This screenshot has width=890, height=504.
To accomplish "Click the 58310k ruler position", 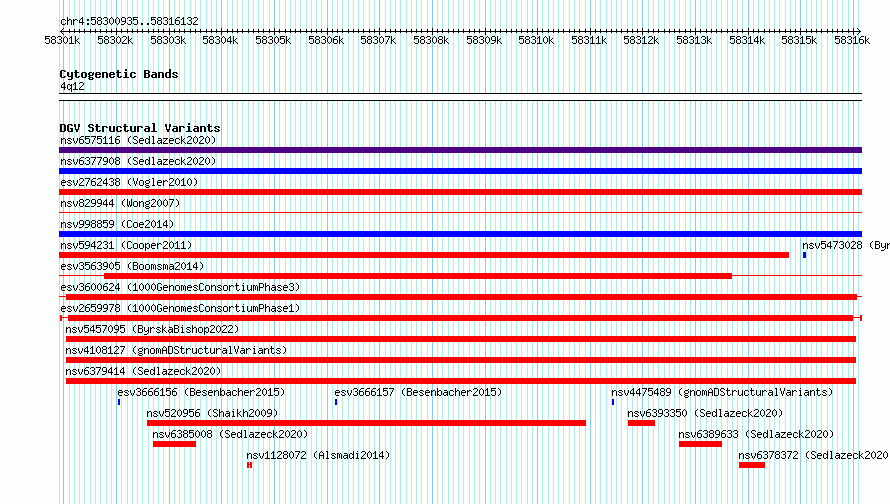I will click(536, 40).
